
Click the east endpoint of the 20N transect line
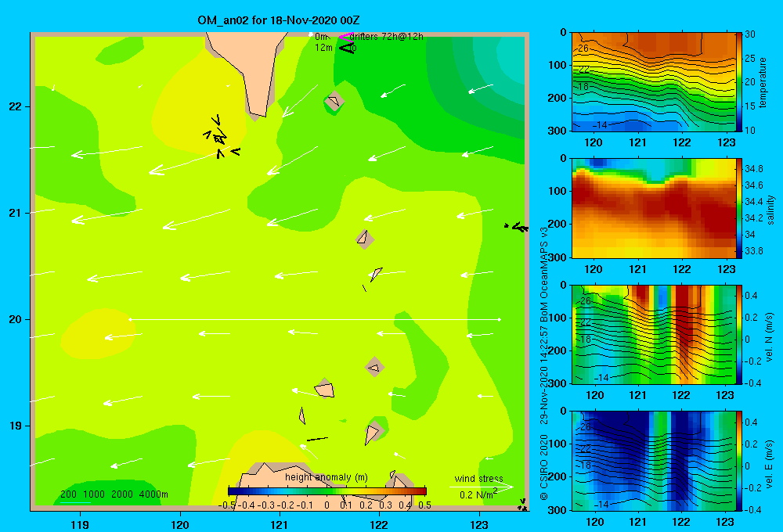(499, 319)
